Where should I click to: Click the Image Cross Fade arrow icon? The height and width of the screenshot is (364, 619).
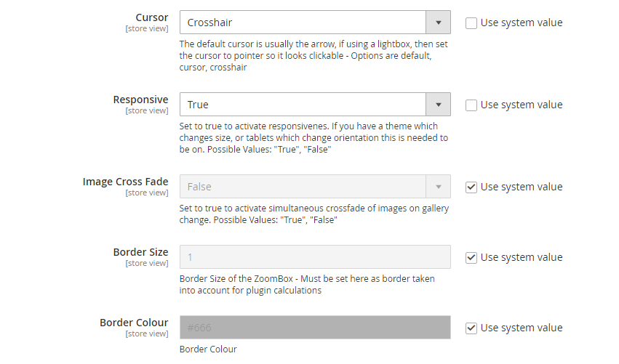[x=438, y=187]
